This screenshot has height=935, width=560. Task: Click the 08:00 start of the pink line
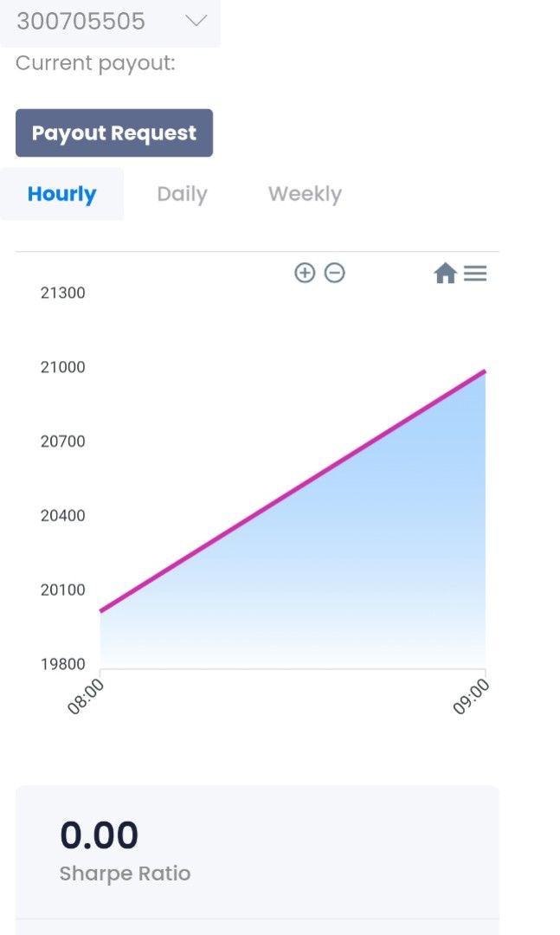point(100,610)
